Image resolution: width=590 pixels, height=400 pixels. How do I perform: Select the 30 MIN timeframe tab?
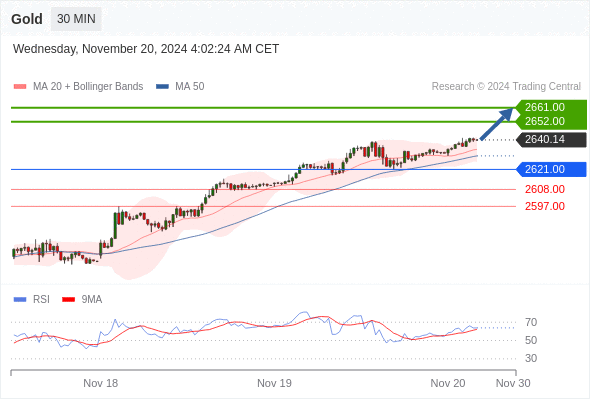click(x=76, y=19)
